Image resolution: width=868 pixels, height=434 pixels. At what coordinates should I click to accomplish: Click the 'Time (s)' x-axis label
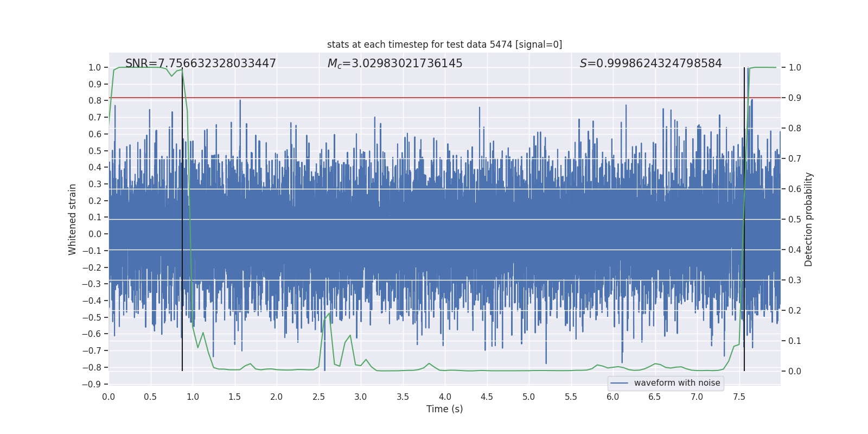tap(444, 409)
